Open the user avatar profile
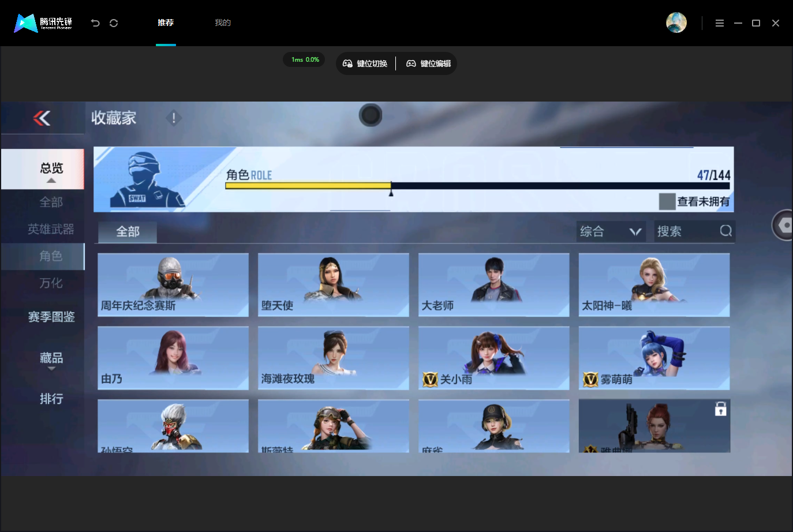793x532 pixels. [x=676, y=23]
